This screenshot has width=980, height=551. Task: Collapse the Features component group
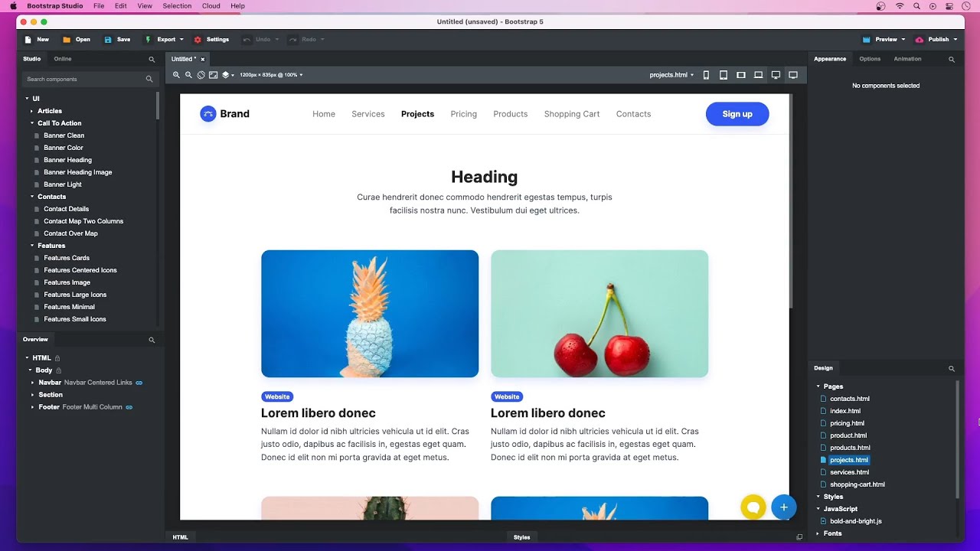point(32,246)
